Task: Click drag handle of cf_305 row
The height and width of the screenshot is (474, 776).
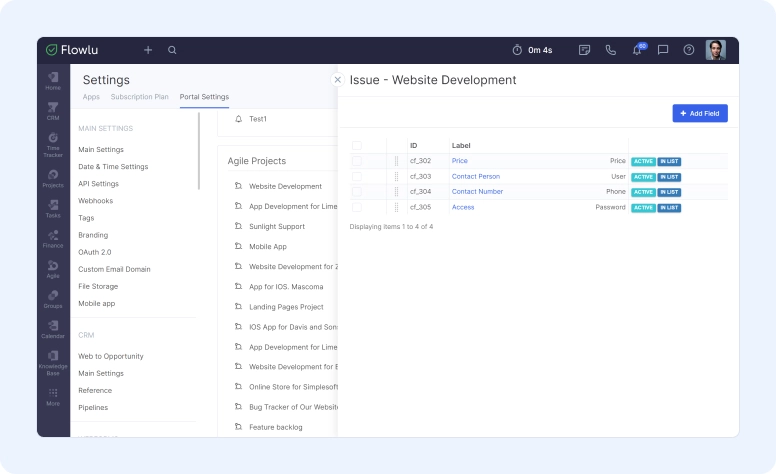Action: coord(396,207)
